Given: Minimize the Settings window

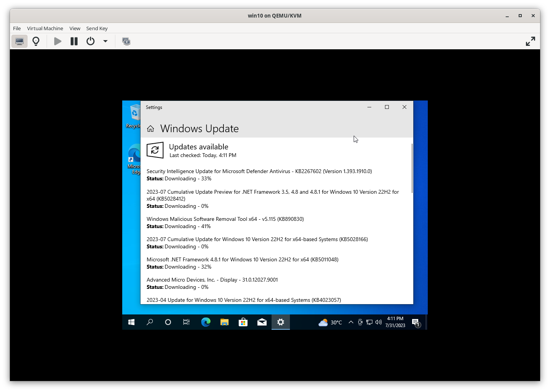Looking at the screenshot, I should coord(369,107).
